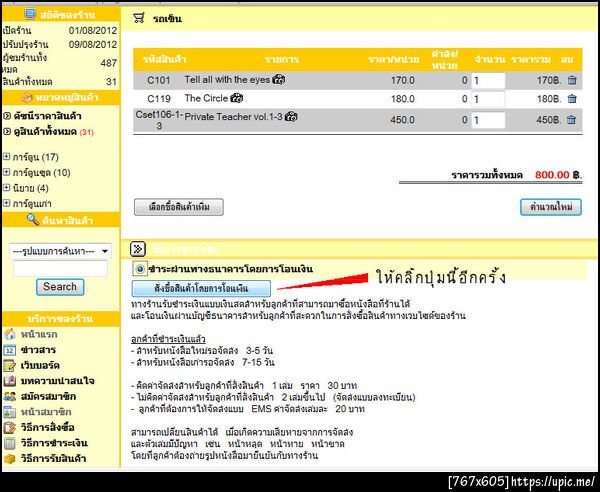Open the การ์ตูน (17) category link

tap(36, 157)
